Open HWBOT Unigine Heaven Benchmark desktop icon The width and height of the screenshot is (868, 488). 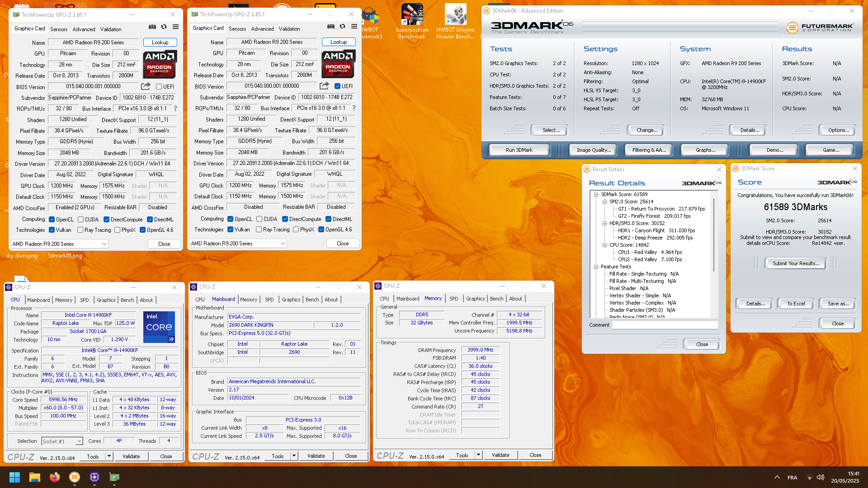tap(455, 21)
